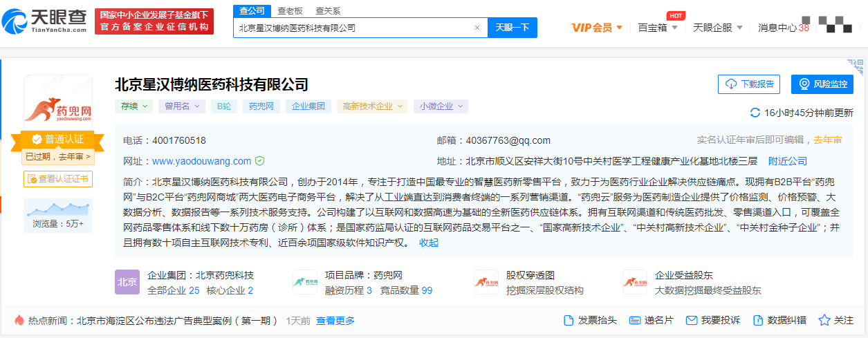Open 融资历程 3 link

coord(349,290)
